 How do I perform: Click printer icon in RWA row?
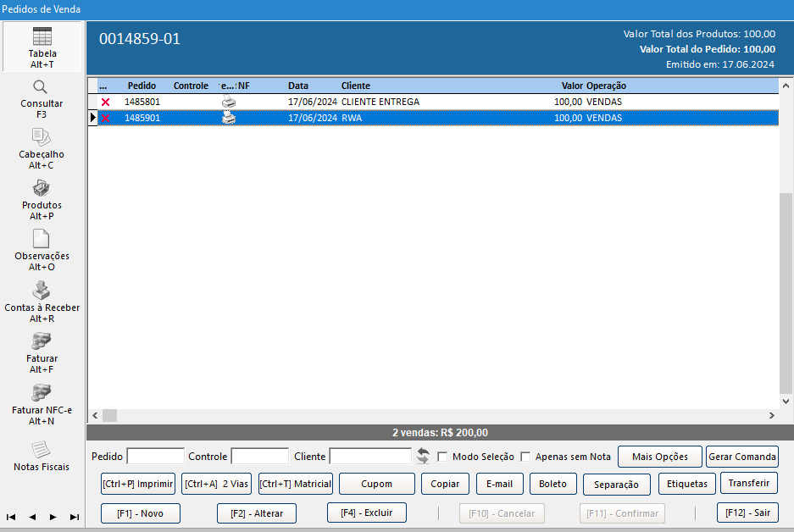point(229,118)
